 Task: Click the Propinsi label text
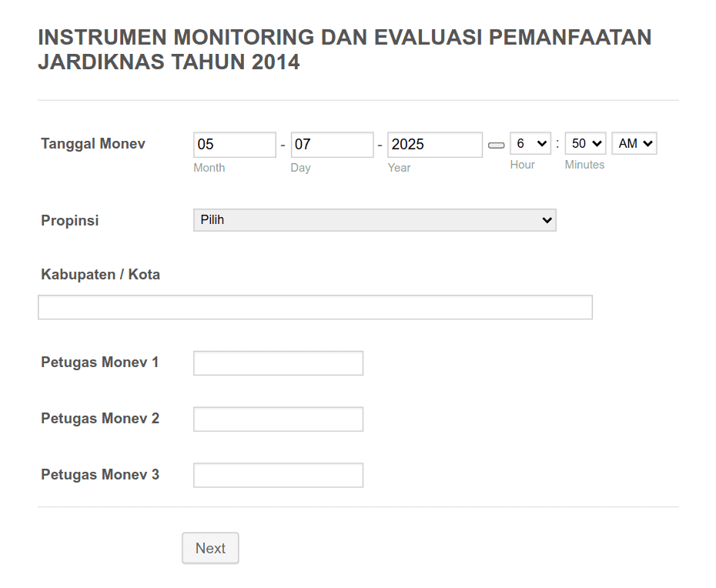pyautogui.click(x=69, y=220)
